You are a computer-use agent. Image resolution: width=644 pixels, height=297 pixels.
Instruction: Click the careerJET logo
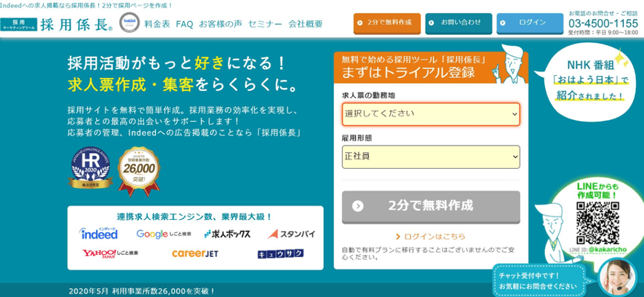click(194, 253)
